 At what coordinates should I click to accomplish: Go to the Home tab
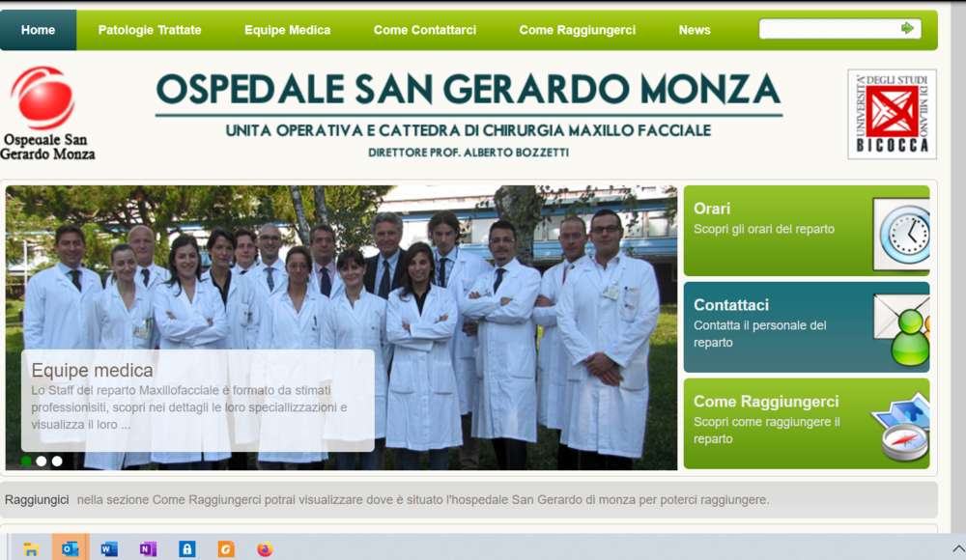(39, 30)
